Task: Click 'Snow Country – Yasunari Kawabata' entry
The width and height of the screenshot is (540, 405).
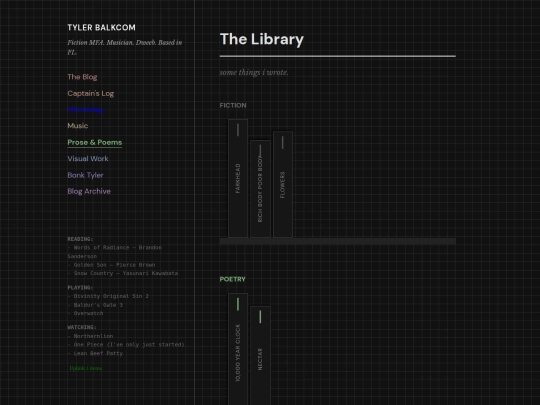Action: 123,273
